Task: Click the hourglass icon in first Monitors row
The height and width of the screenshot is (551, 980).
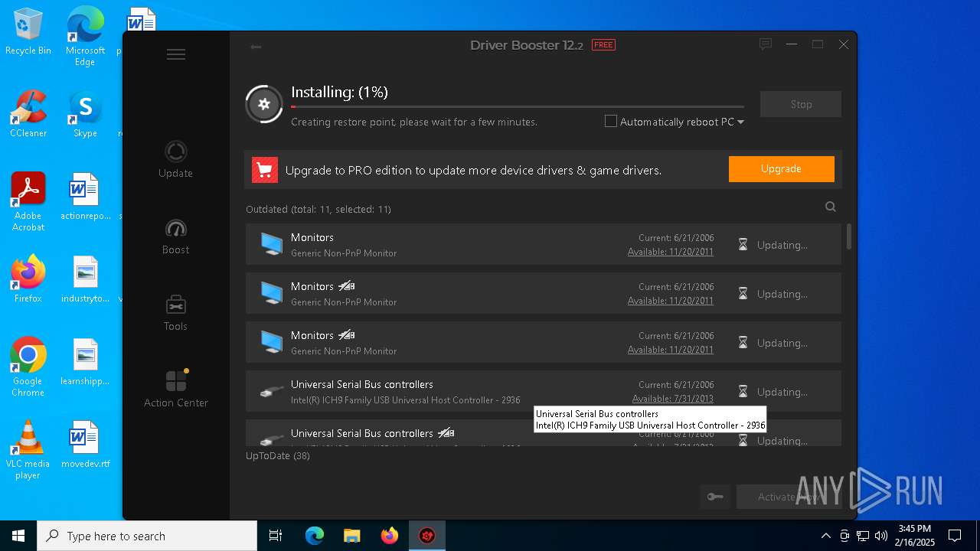Action: tap(743, 245)
